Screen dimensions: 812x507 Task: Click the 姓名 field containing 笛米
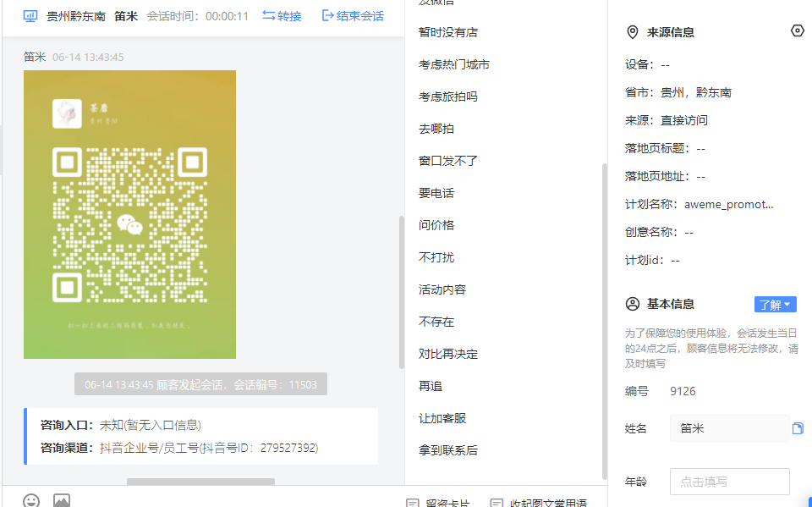coord(730,428)
